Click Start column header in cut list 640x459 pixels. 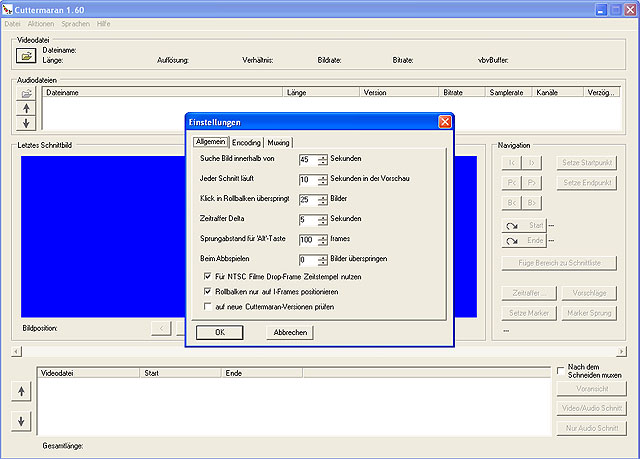[x=180, y=373]
